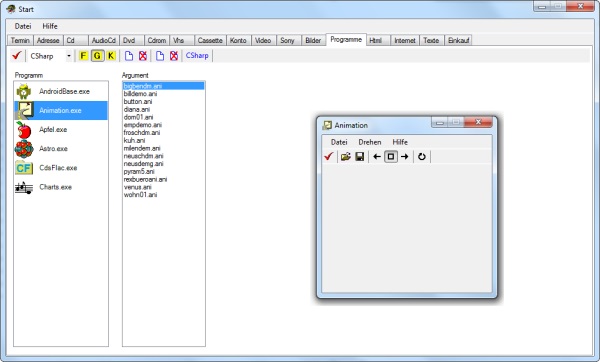Select the Programme tab
This screenshot has width=600, height=362.
pyautogui.click(x=346, y=40)
